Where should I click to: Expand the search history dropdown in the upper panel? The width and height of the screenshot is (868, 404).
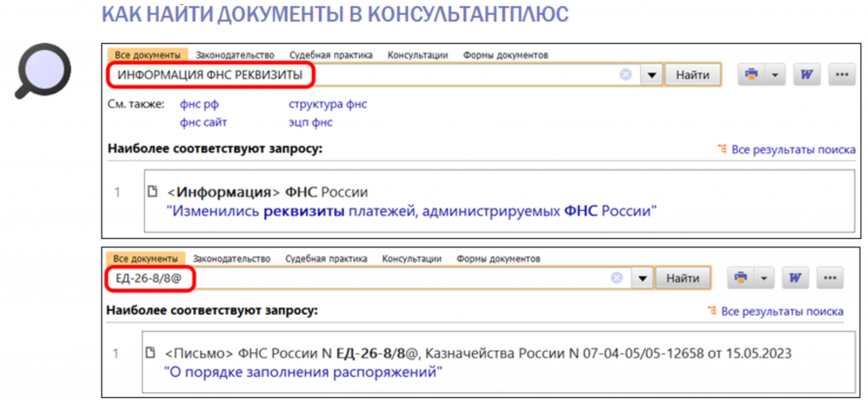(x=652, y=75)
